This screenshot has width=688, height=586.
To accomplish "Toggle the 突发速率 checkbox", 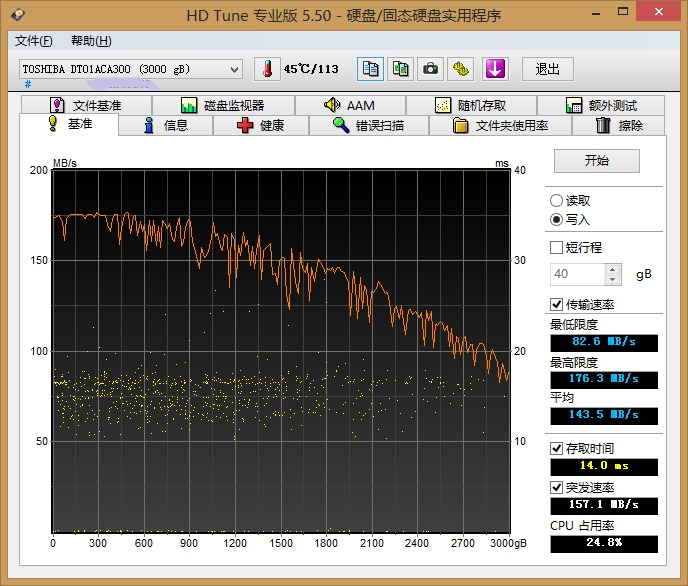I will pos(556,487).
